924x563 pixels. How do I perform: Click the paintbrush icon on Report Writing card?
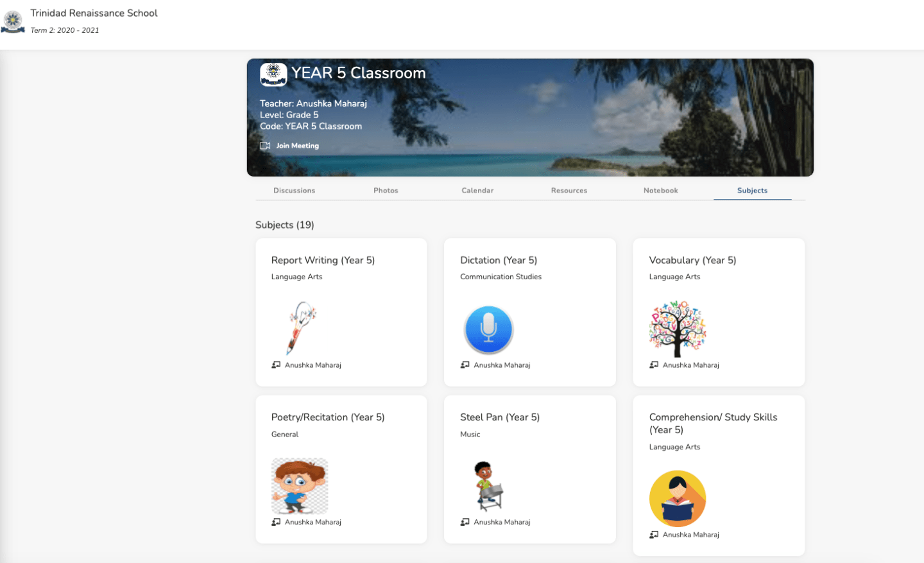(x=300, y=329)
